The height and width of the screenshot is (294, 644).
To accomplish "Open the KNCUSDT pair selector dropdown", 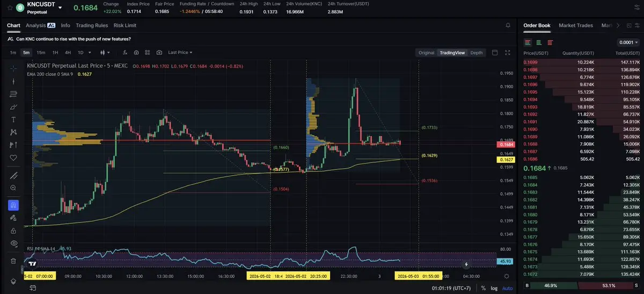I will [60, 8].
